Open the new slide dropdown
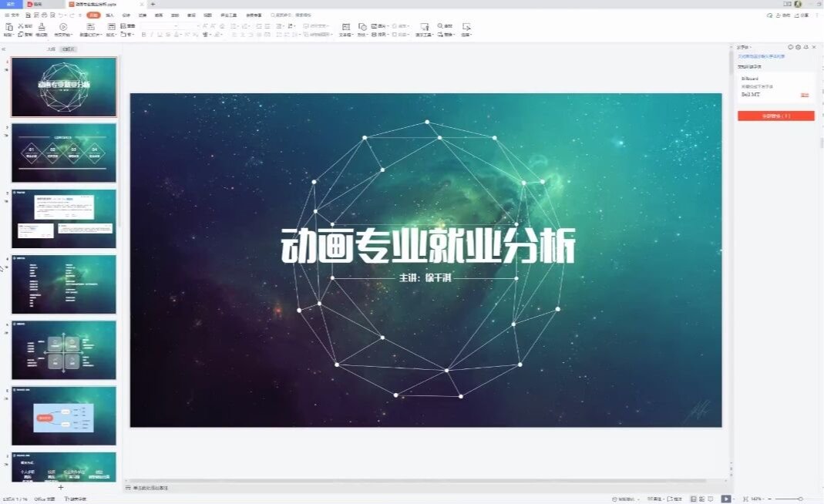Image resolution: width=824 pixels, height=504 pixels. click(x=90, y=35)
